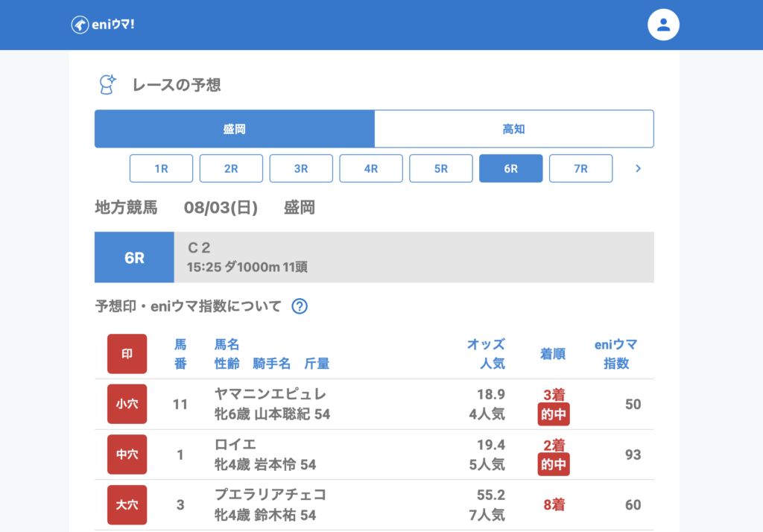The width and height of the screenshot is (763, 532).
Task: Click the 小穴 mark badge
Action: 127,404
